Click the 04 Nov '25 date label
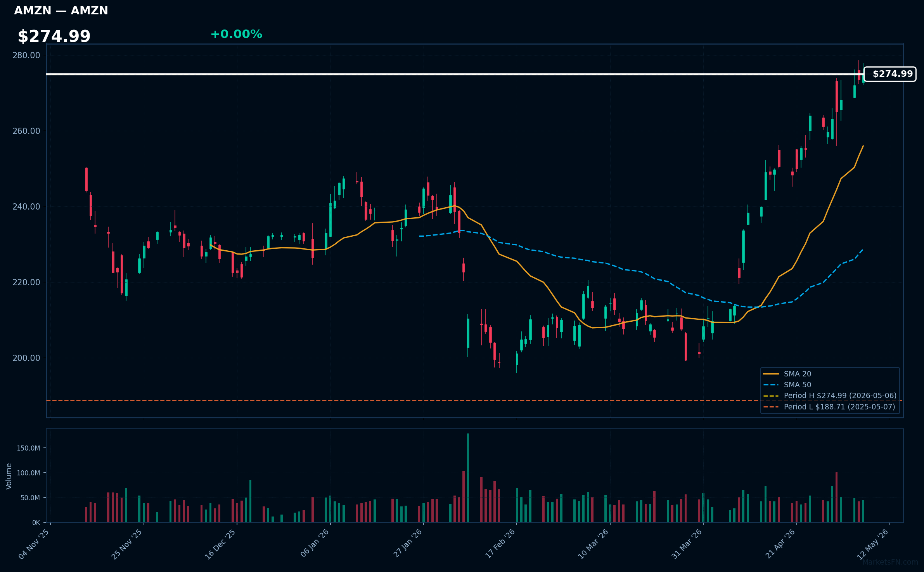Image resolution: width=924 pixels, height=572 pixels. pyautogui.click(x=34, y=544)
